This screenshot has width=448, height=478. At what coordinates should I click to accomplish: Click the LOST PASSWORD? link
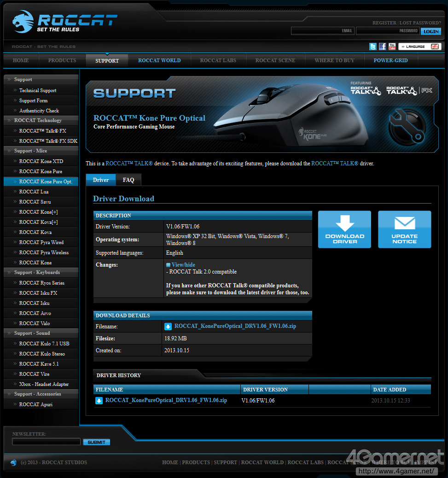pos(420,23)
